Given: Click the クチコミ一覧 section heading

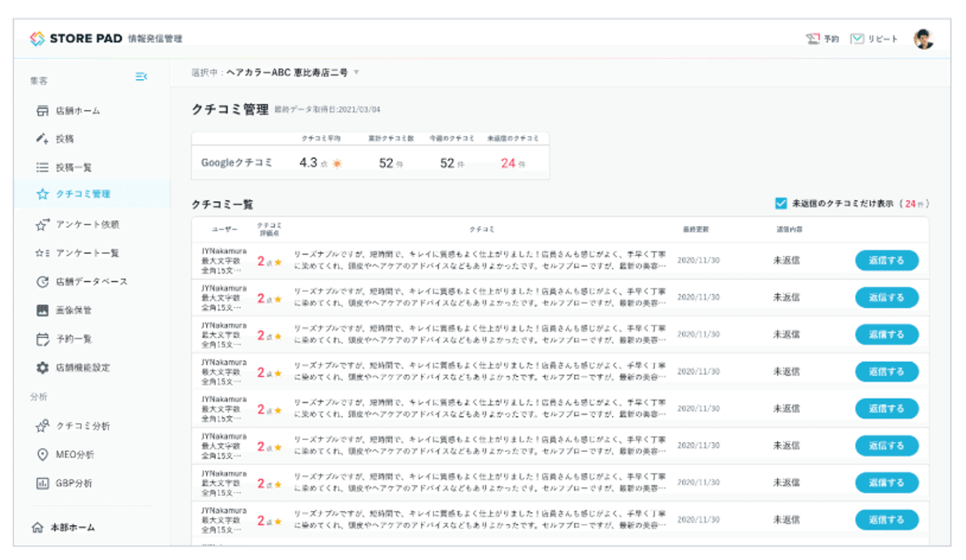Looking at the screenshot, I should tap(223, 205).
